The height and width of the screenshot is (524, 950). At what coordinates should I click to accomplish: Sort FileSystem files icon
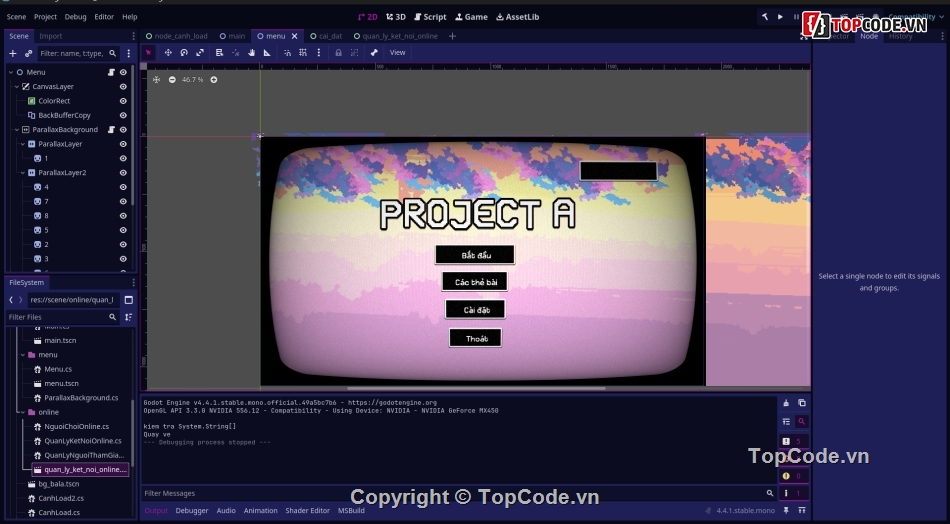[128, 317]
